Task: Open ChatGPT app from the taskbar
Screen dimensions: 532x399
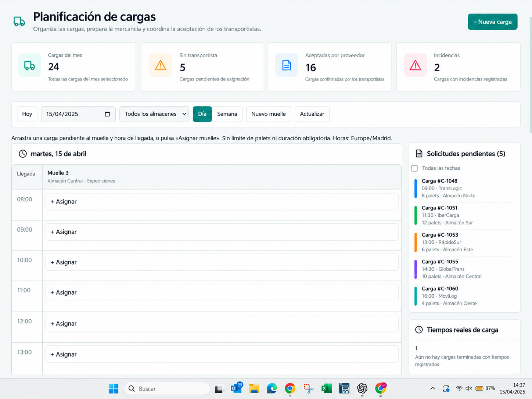Action: click(x=362, y=388)
